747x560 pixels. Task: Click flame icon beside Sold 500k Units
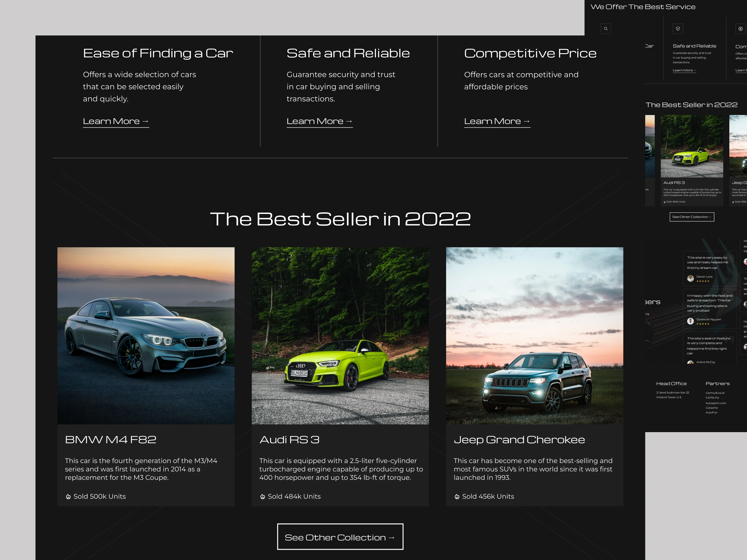point(68,497)
